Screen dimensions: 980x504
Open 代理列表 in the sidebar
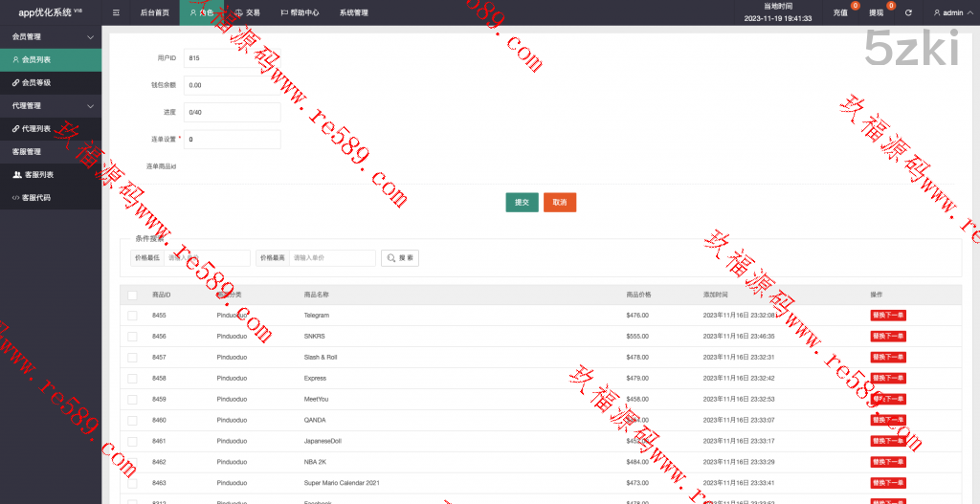36,128
